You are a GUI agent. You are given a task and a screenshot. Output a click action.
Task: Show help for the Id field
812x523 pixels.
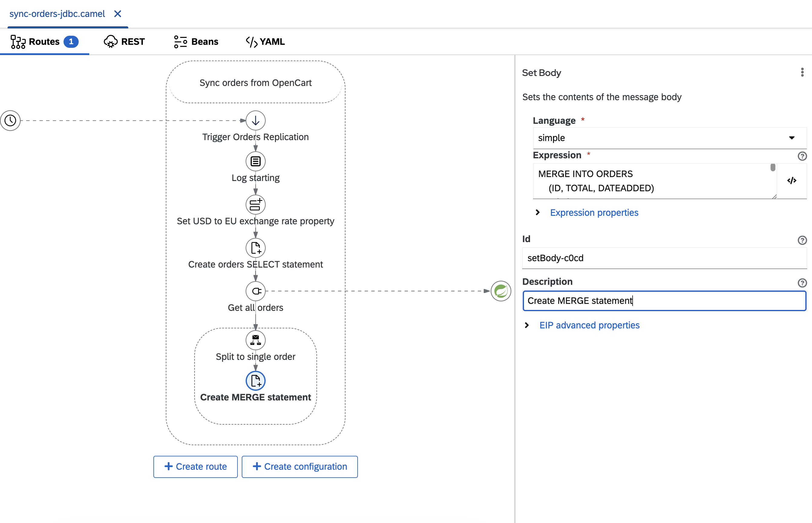(802, 240)
